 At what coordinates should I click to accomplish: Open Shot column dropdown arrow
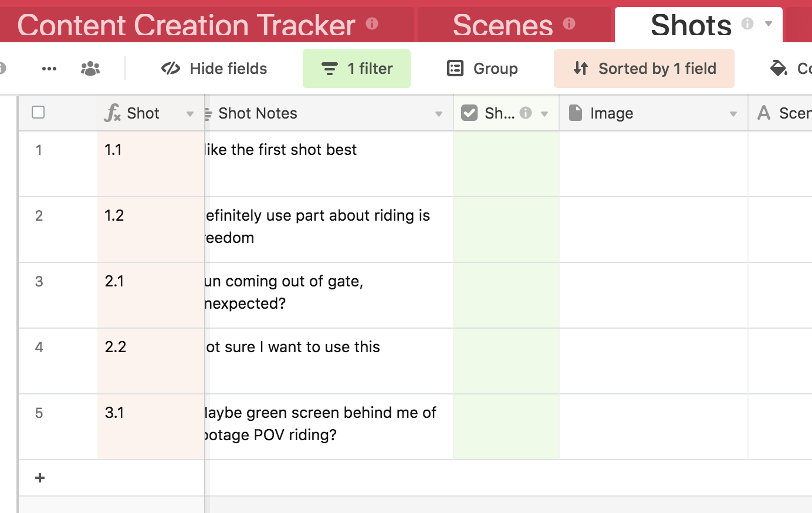(x=190, y=114)
